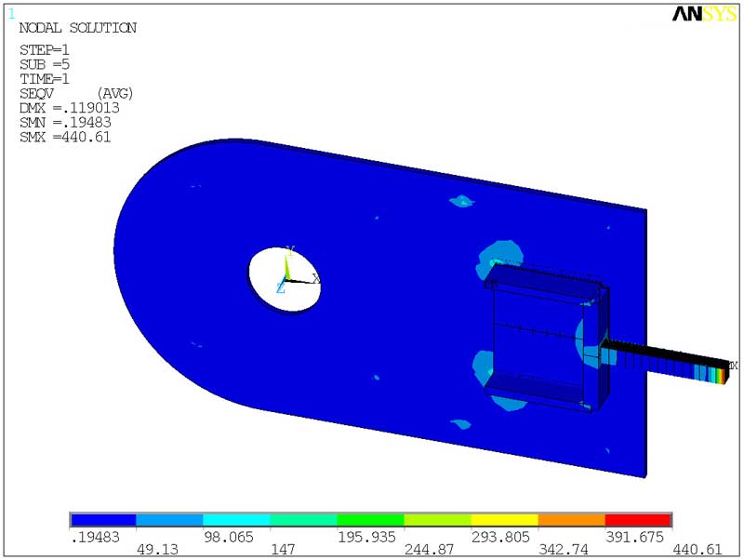The height and width of the screenshot is (560, 744).
Task: Click the 195.935 legend value
Action: click(366, 538)
